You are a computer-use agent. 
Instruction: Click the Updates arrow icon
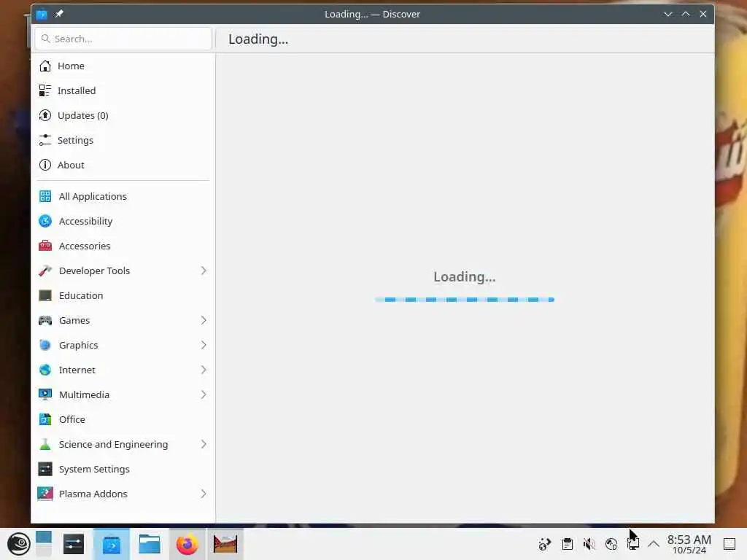coord(44,115)
